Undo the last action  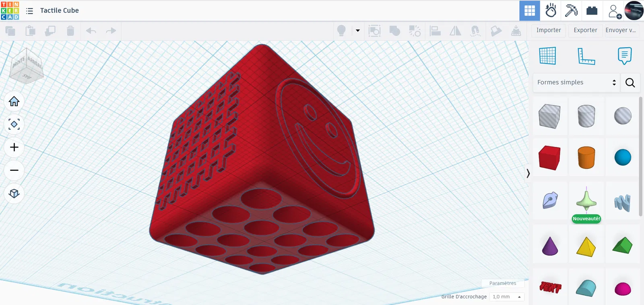(91, 31)
